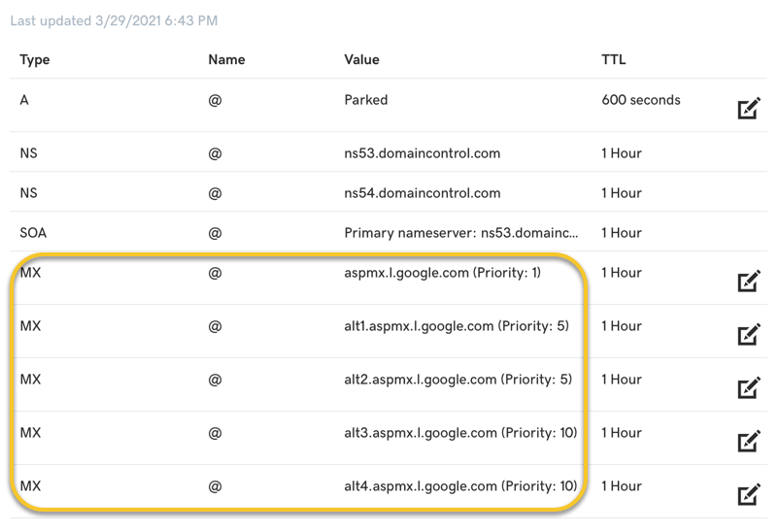780x532 pixels.
Task: Click the Parked value text
Action: pyautogui.click(x=366, y=99)
